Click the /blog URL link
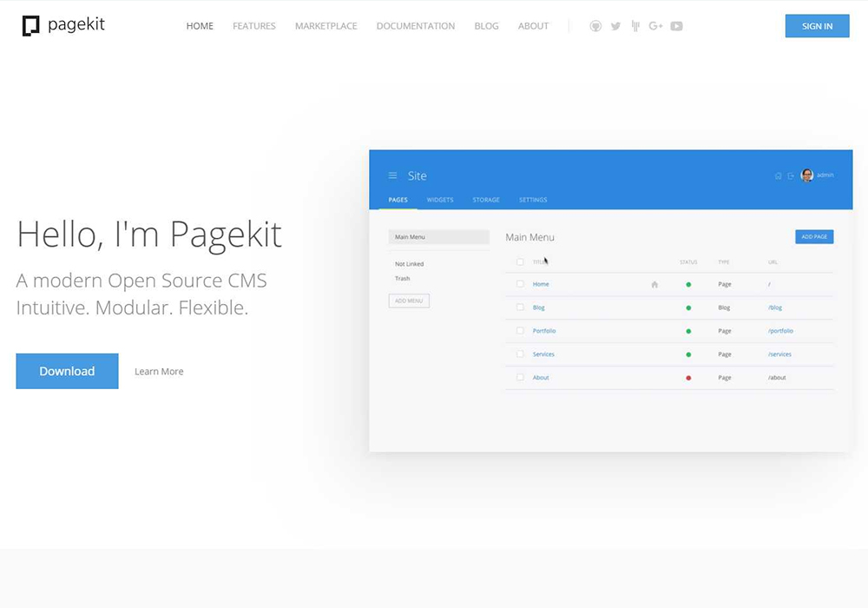Image resolution: width=868 pixels, height=608 pixels. pyautogui.click(x=775, y=307)
